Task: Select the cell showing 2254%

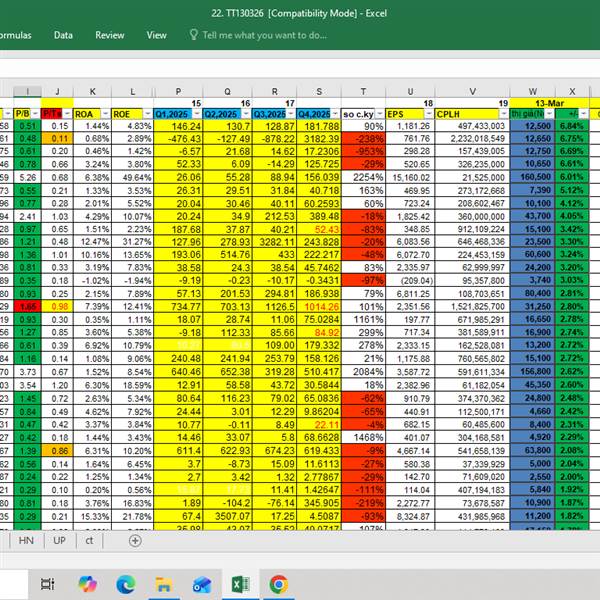Action: point(364,177)
